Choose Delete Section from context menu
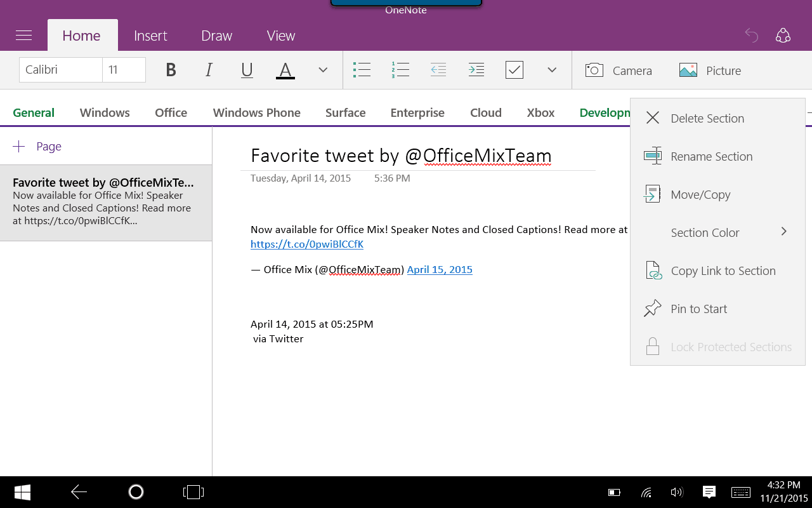 pyautogui.click(x=717, y=118)
